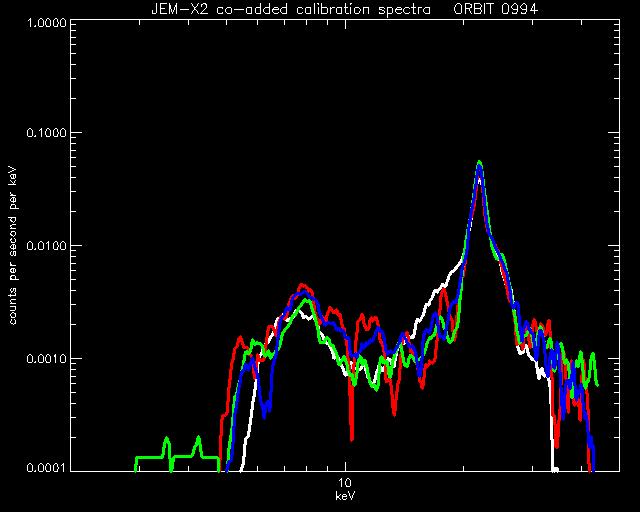Image resolution: width=640 pixels, height=512 pixels.
Task: Click the y-axis label '0.0001'
Action: (x=46, y=467)
